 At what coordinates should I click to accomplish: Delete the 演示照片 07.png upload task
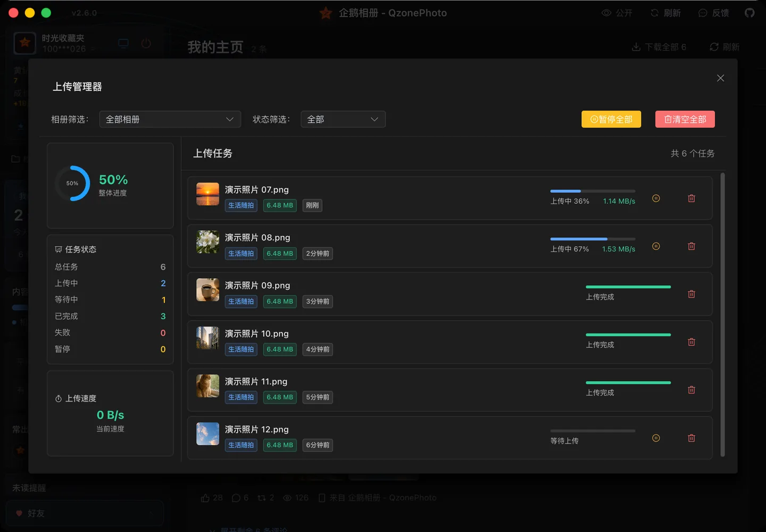[x=692, y=198]
